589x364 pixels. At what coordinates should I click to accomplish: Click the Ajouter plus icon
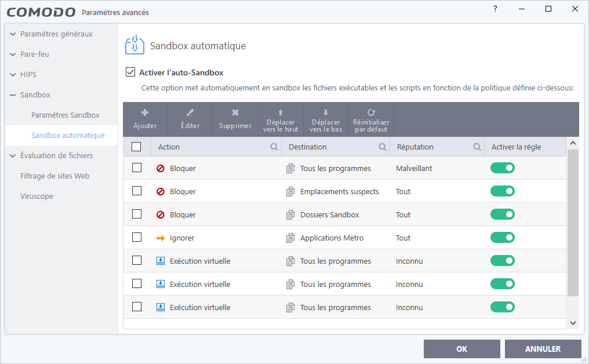pos(145,112)
